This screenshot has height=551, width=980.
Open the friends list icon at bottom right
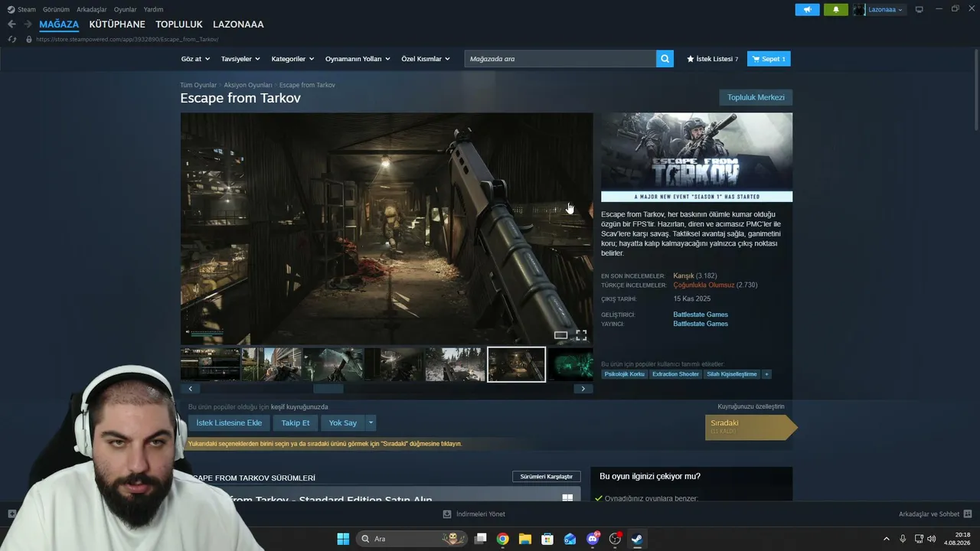point(968,514)
